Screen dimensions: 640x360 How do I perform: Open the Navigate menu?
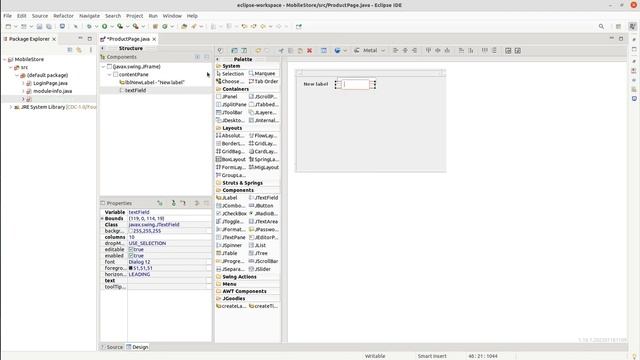pos(89,16)
